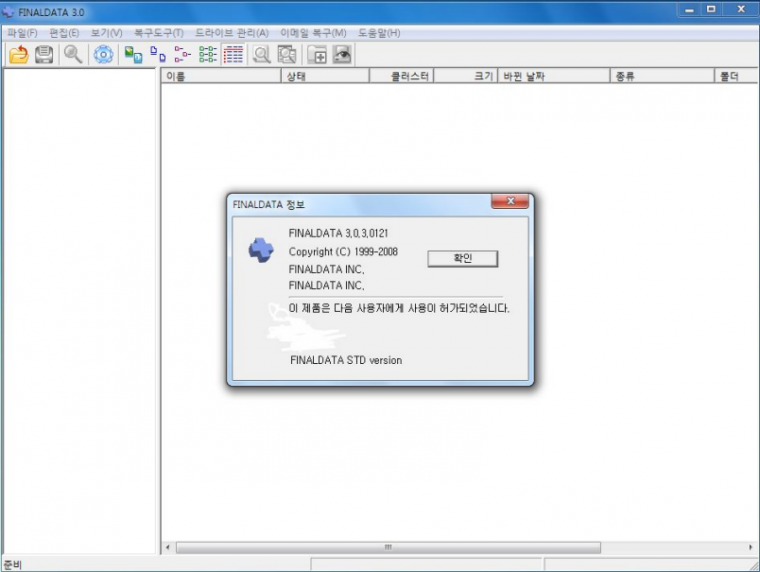Close the FINALDATA 정보 dialog
This screenshot has height=572, width=760.
pyautogui.click(x=510, y=202)
